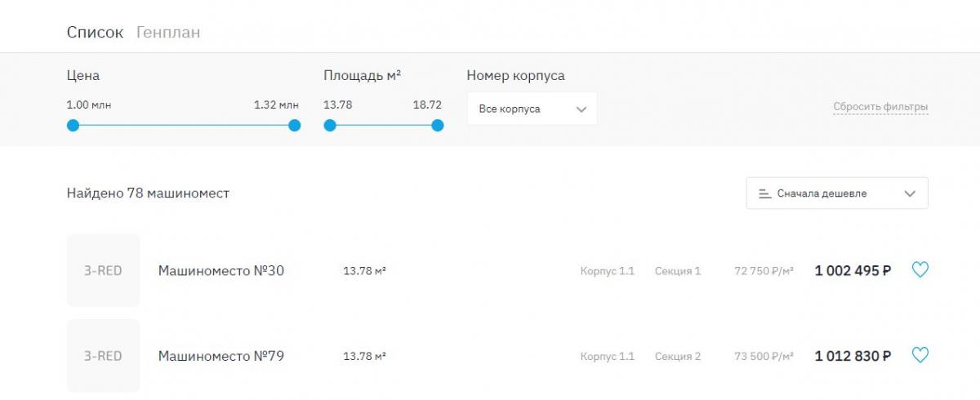Switch to the Генплан tab
This screenshot has width=980, height=400.
pyautogui.click(x=168, y=33)
